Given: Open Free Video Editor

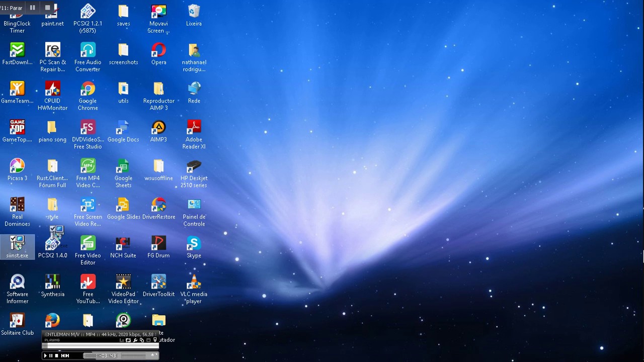Looking at the screenshot, I should tap(88, 250).
